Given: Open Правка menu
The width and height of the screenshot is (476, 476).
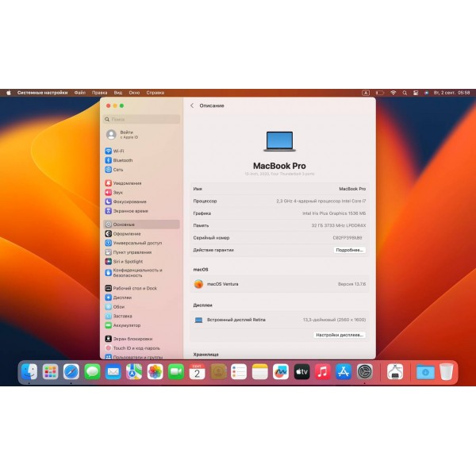Looking at the screenshot, I should pos(100,93).
